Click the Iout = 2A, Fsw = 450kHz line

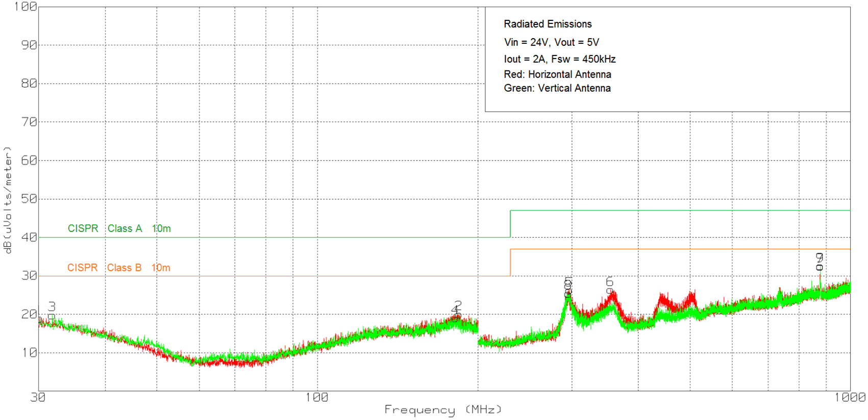point(559,59)
